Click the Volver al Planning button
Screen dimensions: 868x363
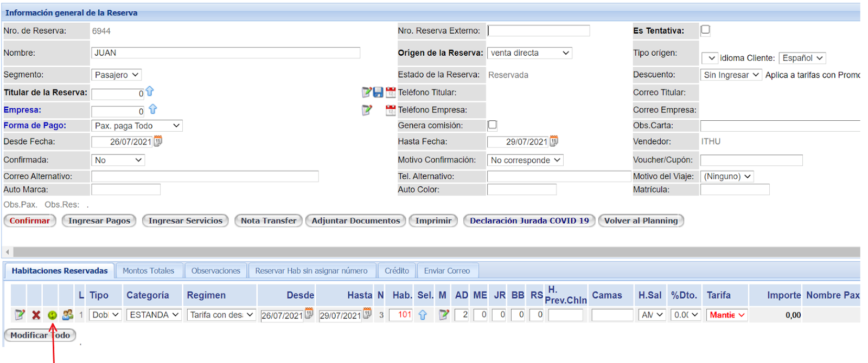click(x=641, y=221)
